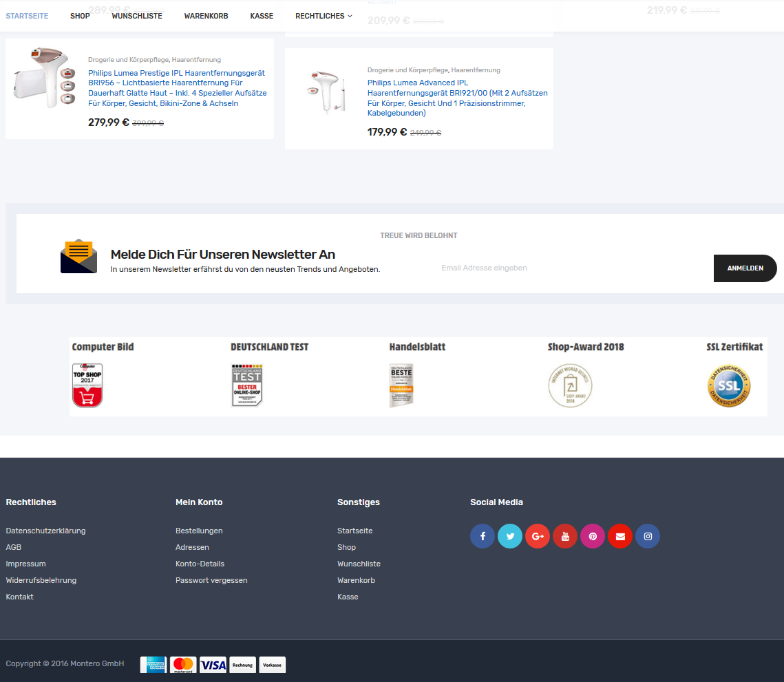Image resolution: width=784 pixels, height=682 pixels.
Task: Open the Widerrufsbelehrung footer link
Action: click(x=41, y=580)
